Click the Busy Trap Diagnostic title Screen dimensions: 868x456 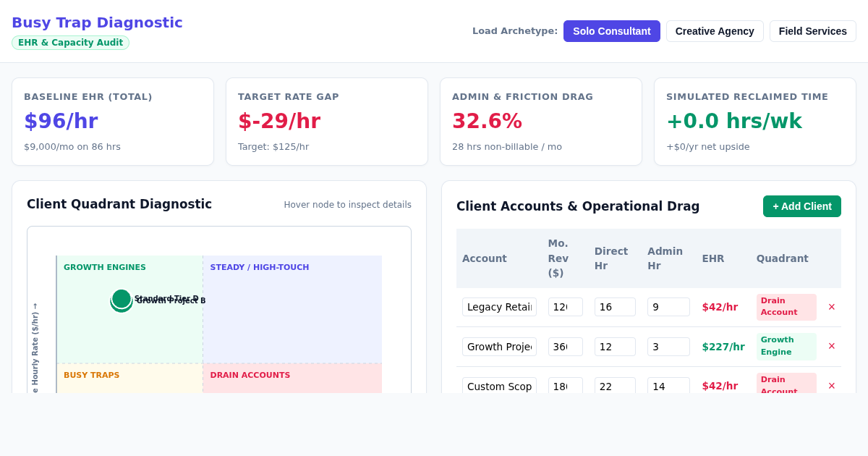coord(97,22)
